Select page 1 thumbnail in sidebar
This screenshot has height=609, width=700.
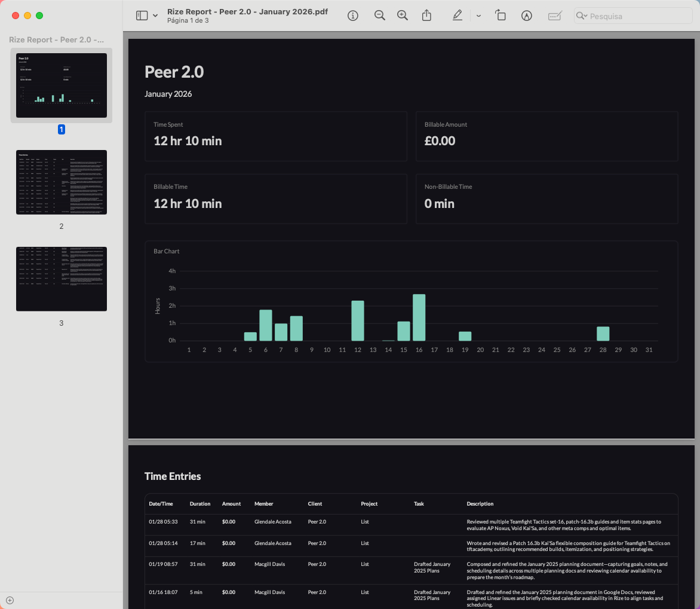[x=62, y=85]
